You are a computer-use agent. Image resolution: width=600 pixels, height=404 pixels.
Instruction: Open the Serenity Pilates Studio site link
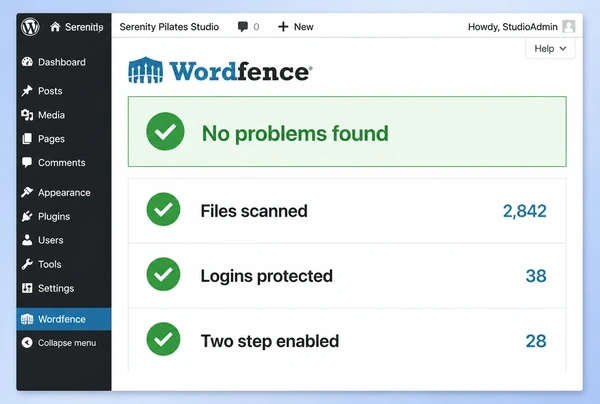169,27
